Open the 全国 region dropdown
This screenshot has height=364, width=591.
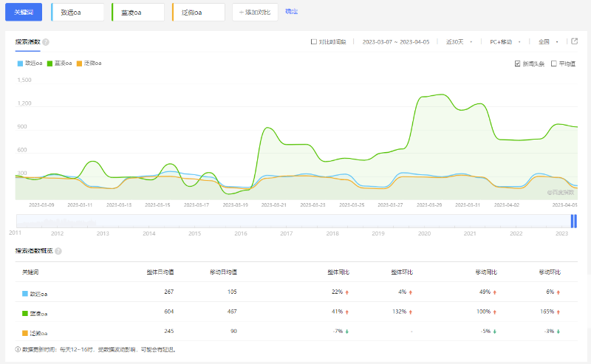(548, 42)
